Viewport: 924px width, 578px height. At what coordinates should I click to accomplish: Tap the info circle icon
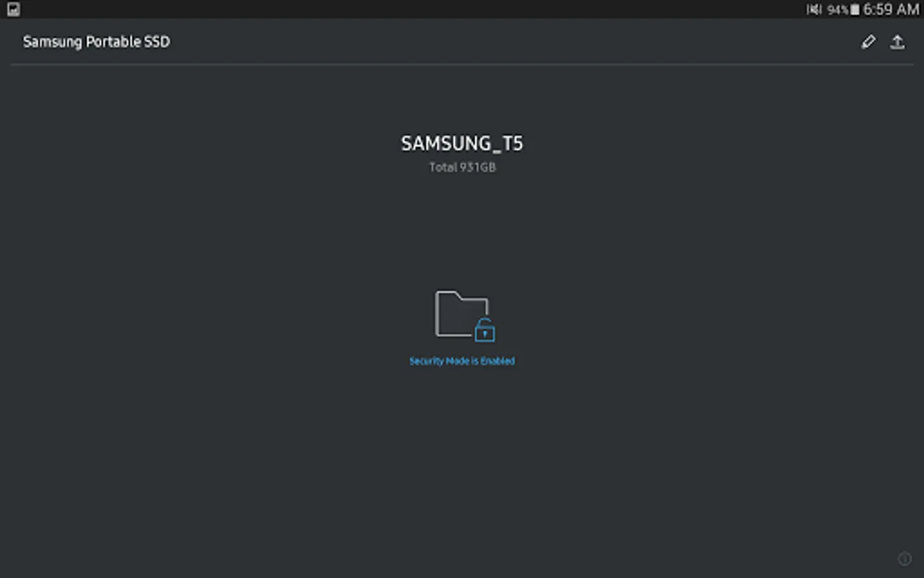coord(905,559)
